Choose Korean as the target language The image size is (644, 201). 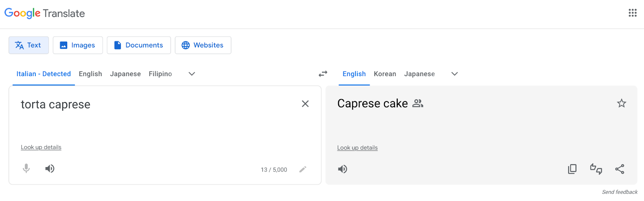[385, 74]
